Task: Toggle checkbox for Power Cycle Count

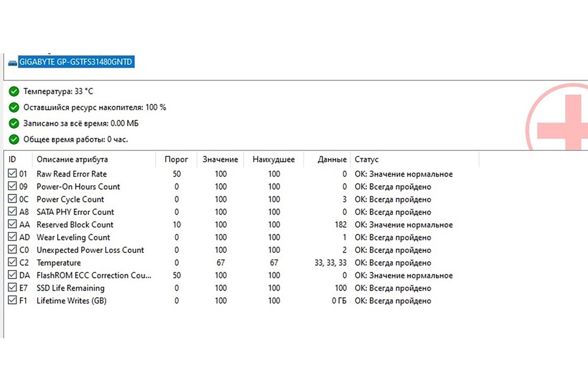Action: click(x=13, y=199)
